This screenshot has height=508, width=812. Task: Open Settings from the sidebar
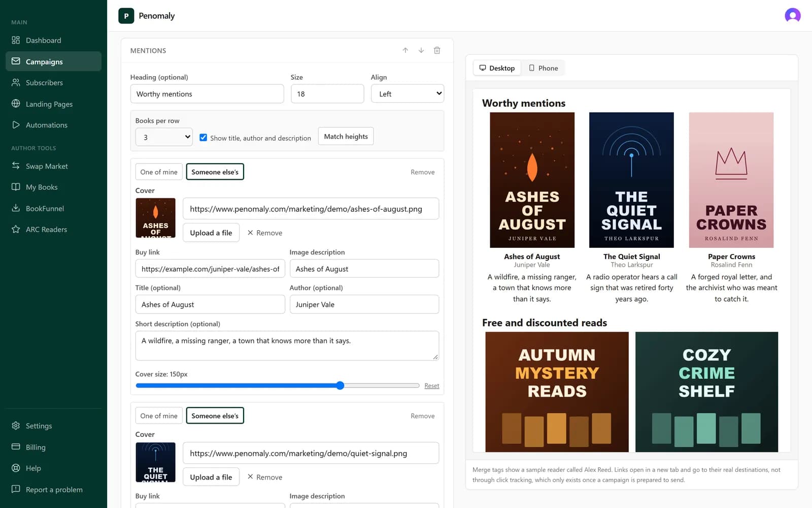tap(53, 426)
